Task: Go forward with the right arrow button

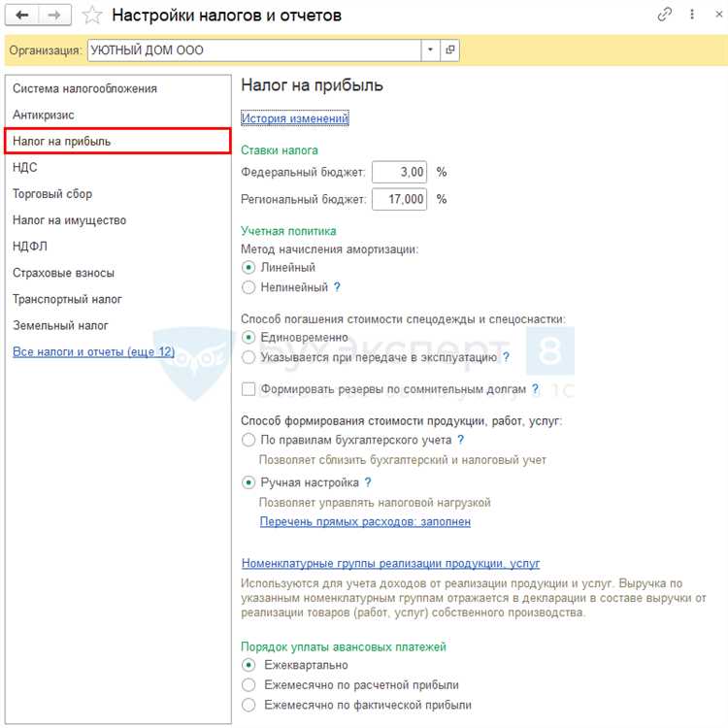Action: coord(54,16)
